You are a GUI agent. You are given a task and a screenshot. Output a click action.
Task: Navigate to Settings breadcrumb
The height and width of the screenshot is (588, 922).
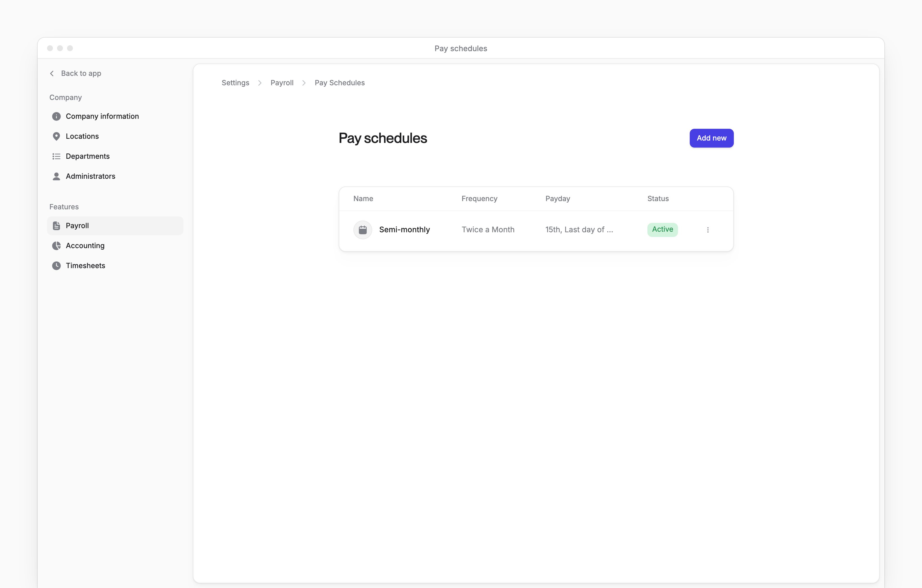pyautogui.click(x=235, y=83)
